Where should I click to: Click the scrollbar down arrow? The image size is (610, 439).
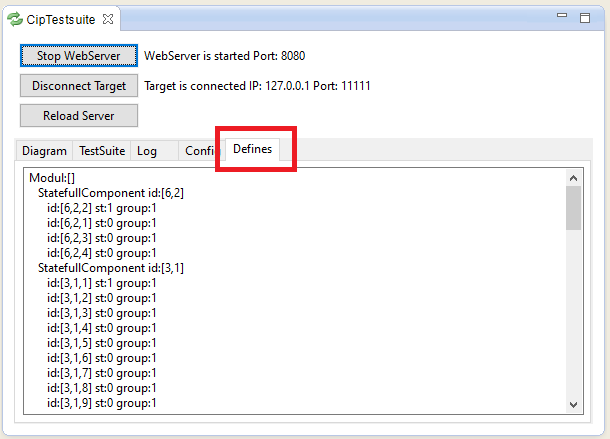point(573,404)
